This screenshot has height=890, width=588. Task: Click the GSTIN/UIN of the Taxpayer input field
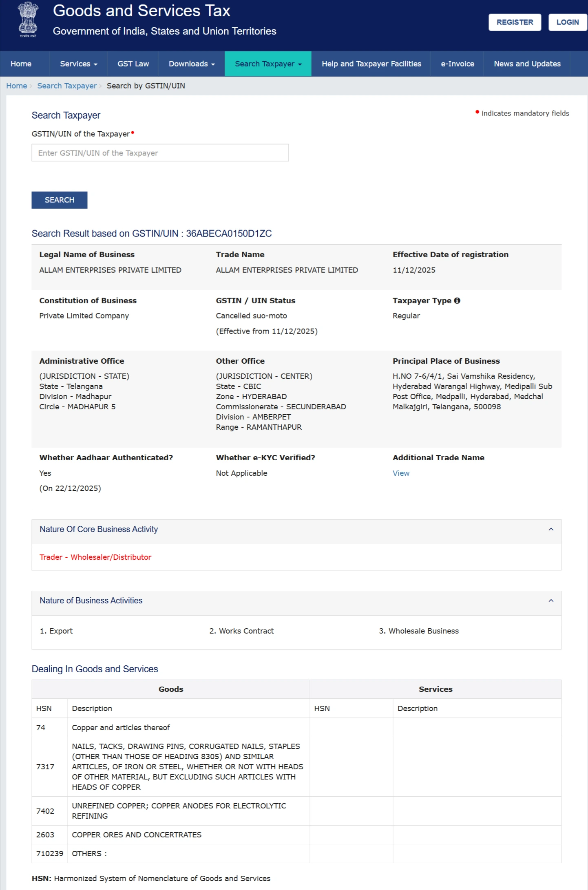(160, 152)
